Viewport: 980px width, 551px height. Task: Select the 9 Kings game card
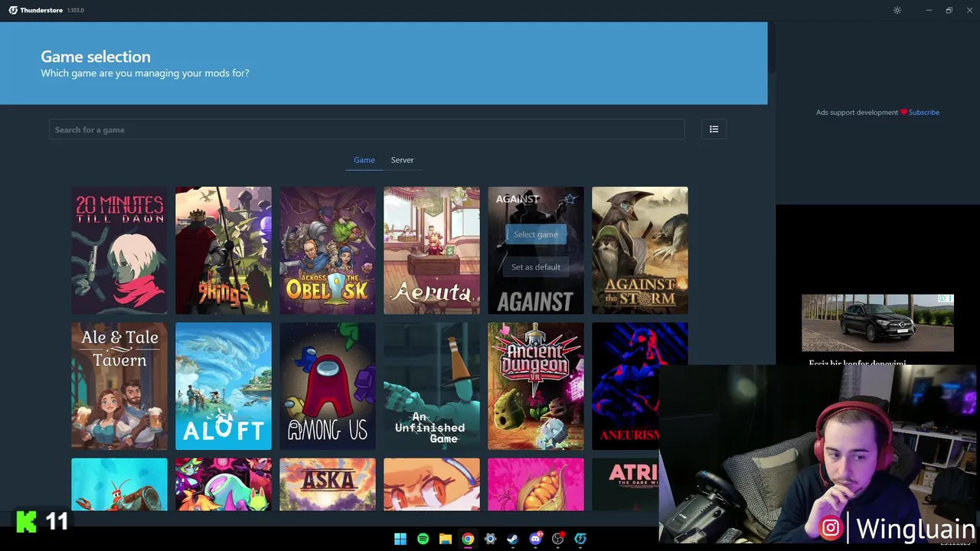(224, 250)
